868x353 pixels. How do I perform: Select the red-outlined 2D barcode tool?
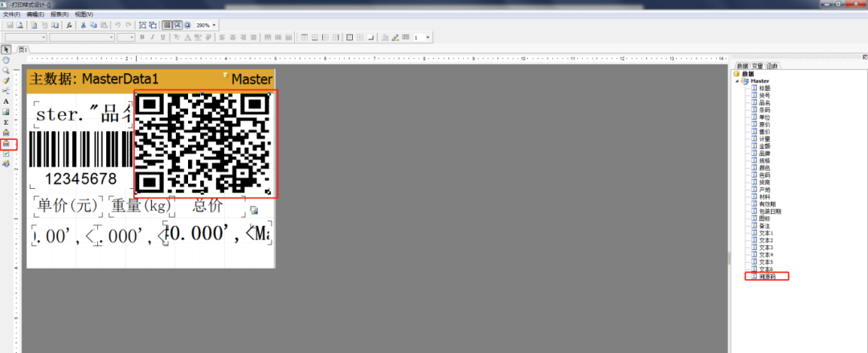(6, 143)
